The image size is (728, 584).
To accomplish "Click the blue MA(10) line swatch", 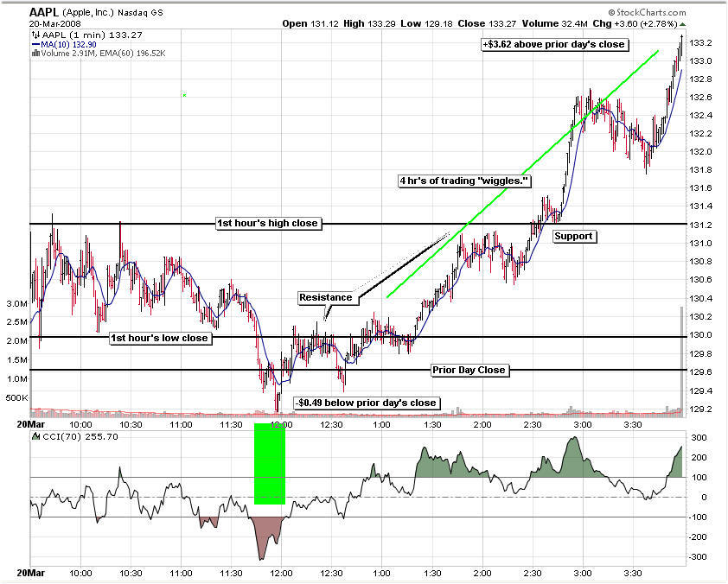I will 35,45.
